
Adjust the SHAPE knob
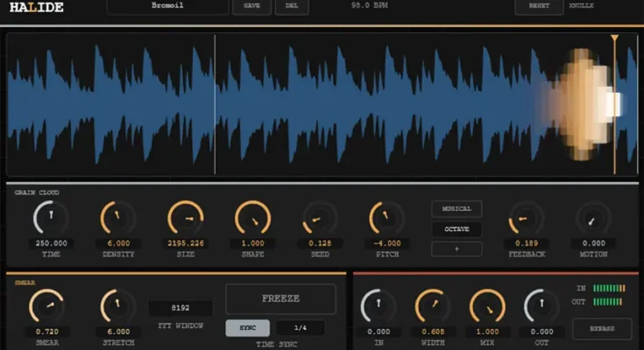pos(252,218)
